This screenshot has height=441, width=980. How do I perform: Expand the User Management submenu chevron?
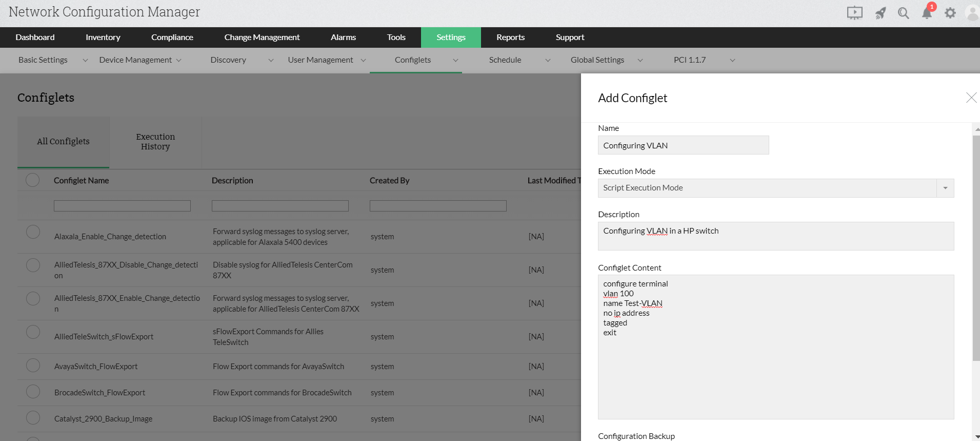click(363, 61)
